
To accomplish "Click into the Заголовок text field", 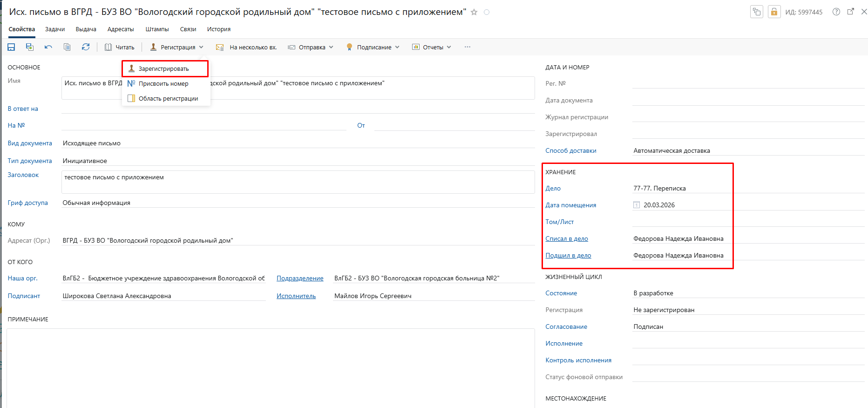I will point(298,182).
